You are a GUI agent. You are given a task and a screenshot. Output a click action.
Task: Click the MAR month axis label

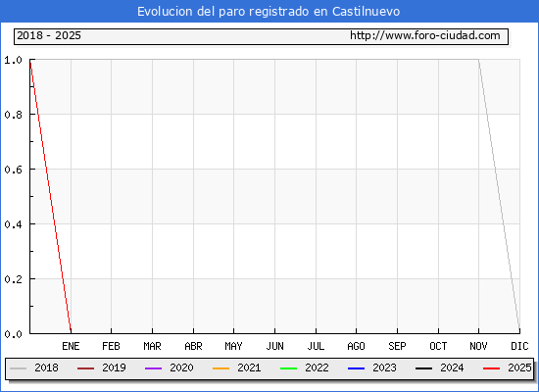point(152,346)
